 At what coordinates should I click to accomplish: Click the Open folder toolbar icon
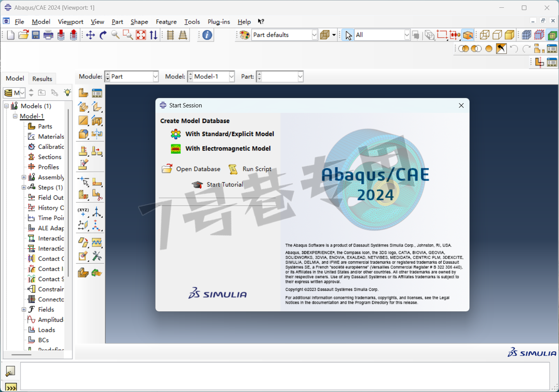click(23, 35)
